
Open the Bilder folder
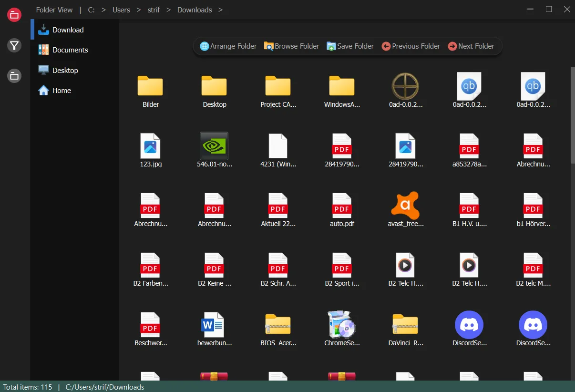pos(150,91)
